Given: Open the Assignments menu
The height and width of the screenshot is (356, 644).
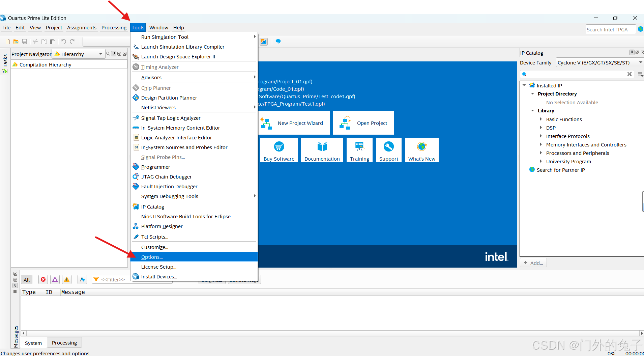Looking at the screenshot, I should pos(82,28).
